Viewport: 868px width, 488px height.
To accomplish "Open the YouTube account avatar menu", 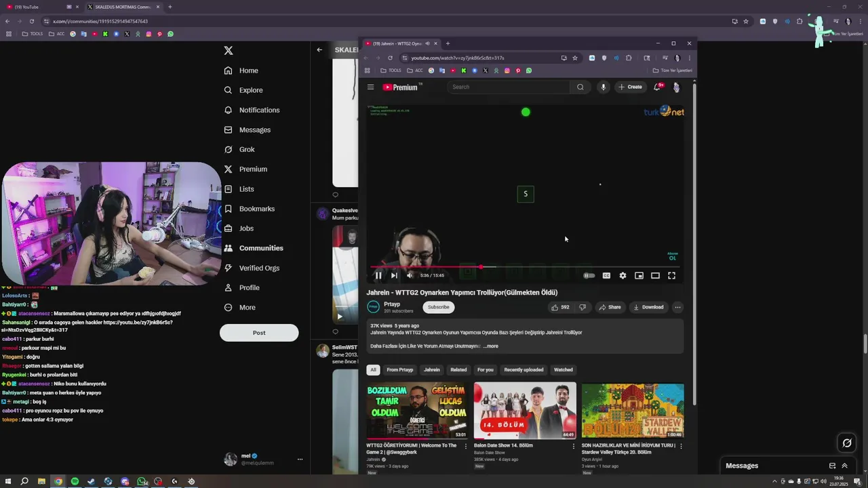I will click(x=676, y=87).
